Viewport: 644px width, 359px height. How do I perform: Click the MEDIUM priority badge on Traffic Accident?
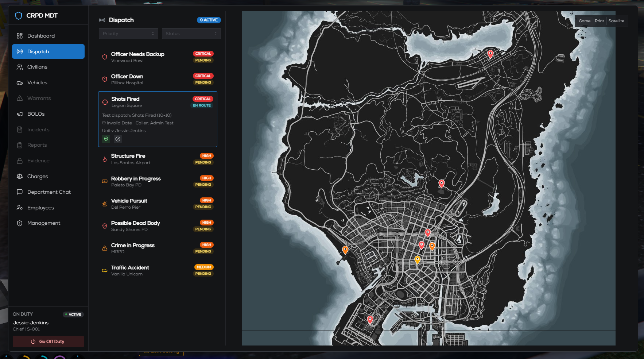coord(204,267)
